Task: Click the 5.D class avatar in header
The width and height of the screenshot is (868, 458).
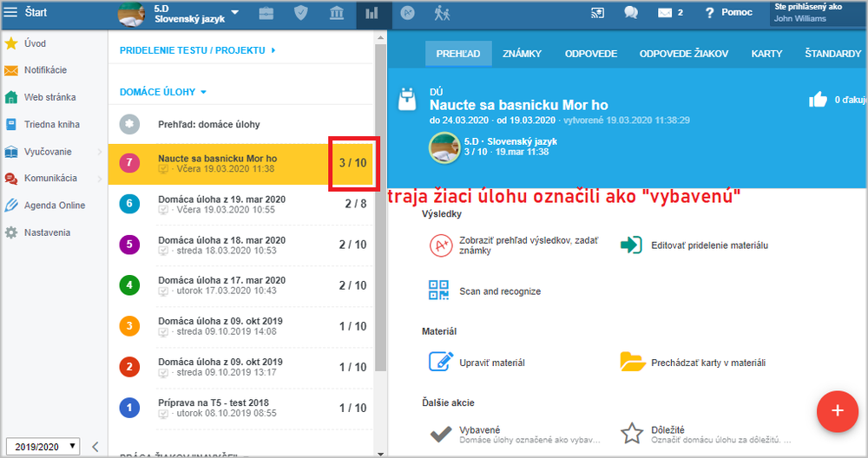Action: (444, 147)
